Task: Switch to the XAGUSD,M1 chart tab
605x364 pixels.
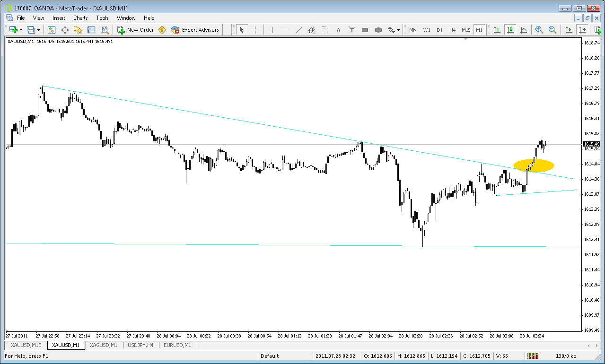Action: (x=104, y=345)
